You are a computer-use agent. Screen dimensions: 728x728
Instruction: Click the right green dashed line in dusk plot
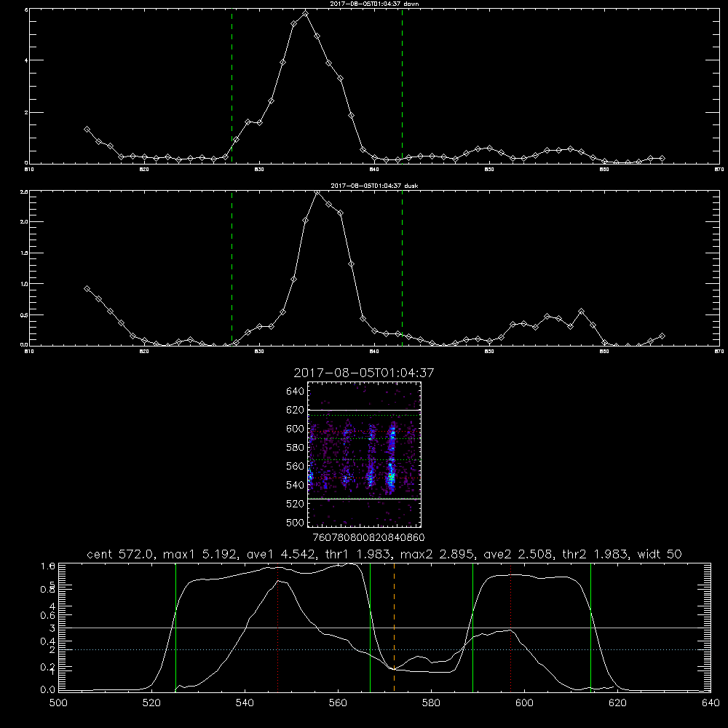(402, 269)
